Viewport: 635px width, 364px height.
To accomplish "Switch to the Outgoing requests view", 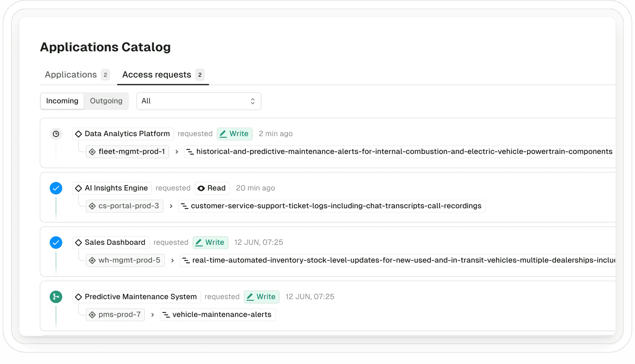I will (106, 101).
